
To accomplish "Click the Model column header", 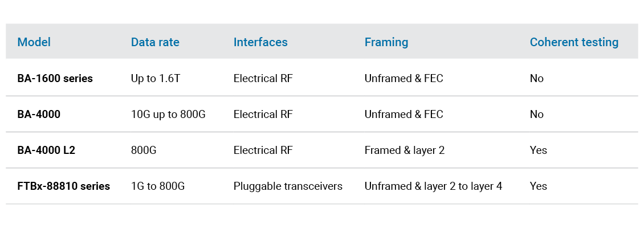I will pos(34,42).
